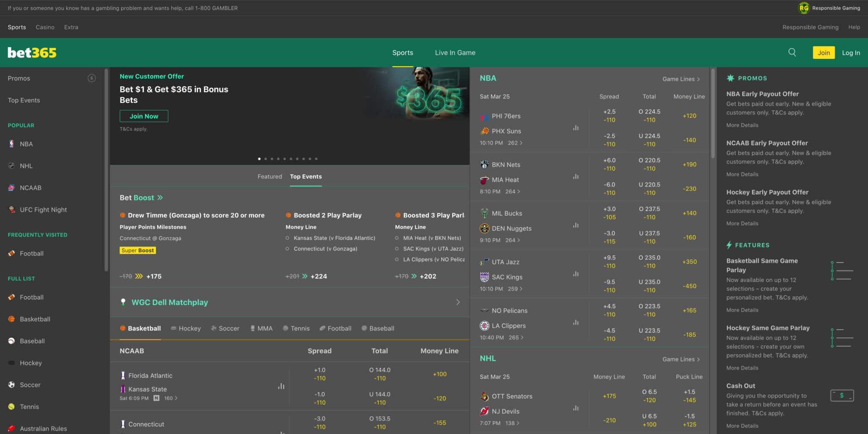Open stats icon for Florida Atlantic game
The height and width of the screenshot is (434, 868).
[x=281, y=386]
